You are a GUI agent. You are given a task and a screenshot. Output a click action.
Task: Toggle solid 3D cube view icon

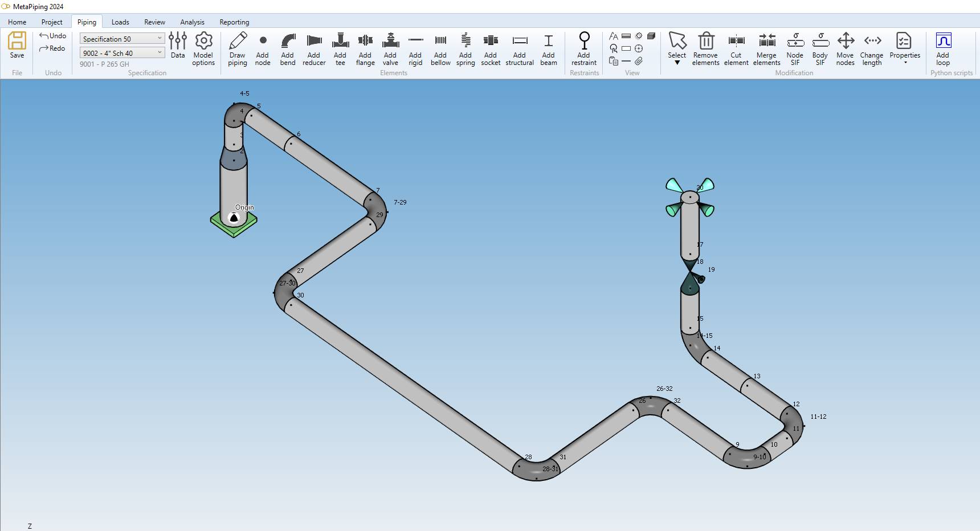point(651,36)
